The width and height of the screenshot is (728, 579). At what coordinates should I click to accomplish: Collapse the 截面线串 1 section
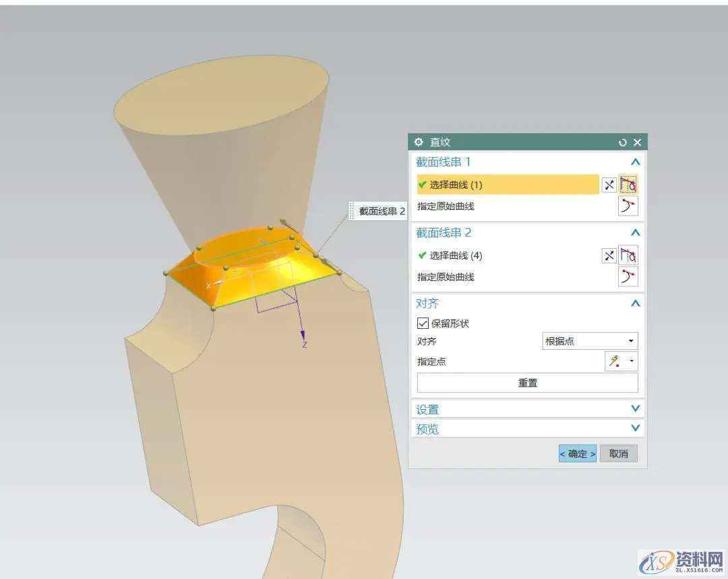pyautogui.click(x=634, y=162)
